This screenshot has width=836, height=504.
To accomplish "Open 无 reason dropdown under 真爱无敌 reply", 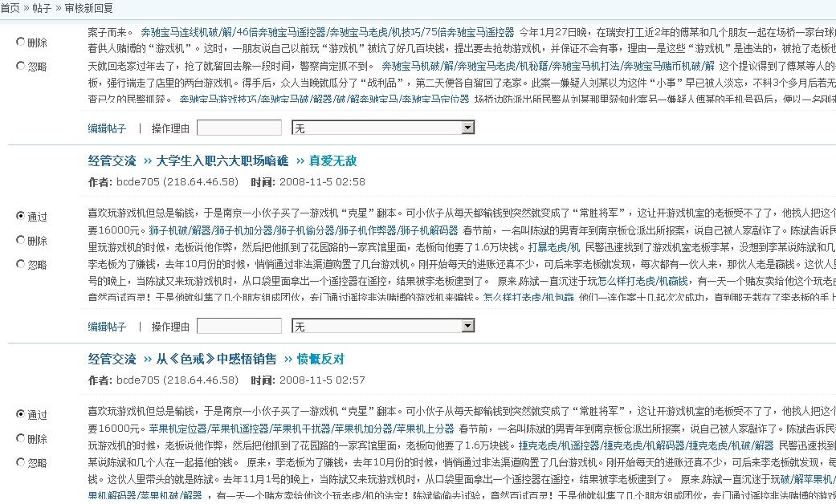I will point(383,326).
